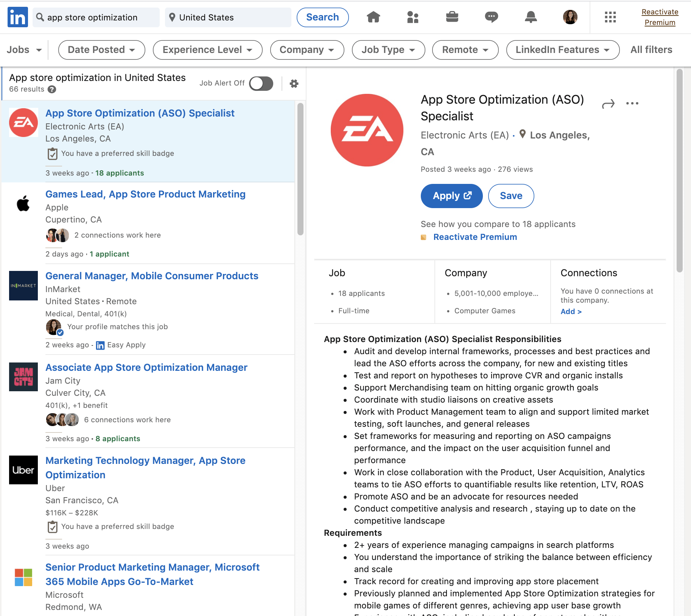This screenshot has height=616, width=691.
Task: Click the location pin icon in location box
Action: pos(172,17)
